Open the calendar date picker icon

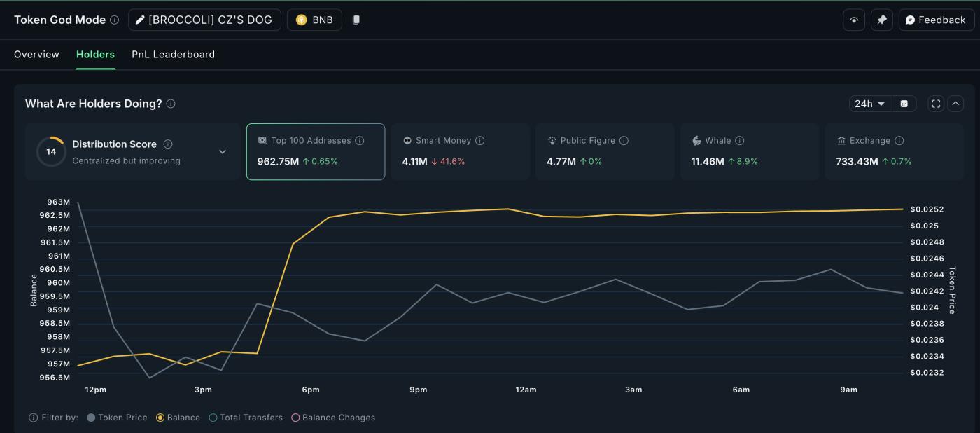[x=904, y=104]
